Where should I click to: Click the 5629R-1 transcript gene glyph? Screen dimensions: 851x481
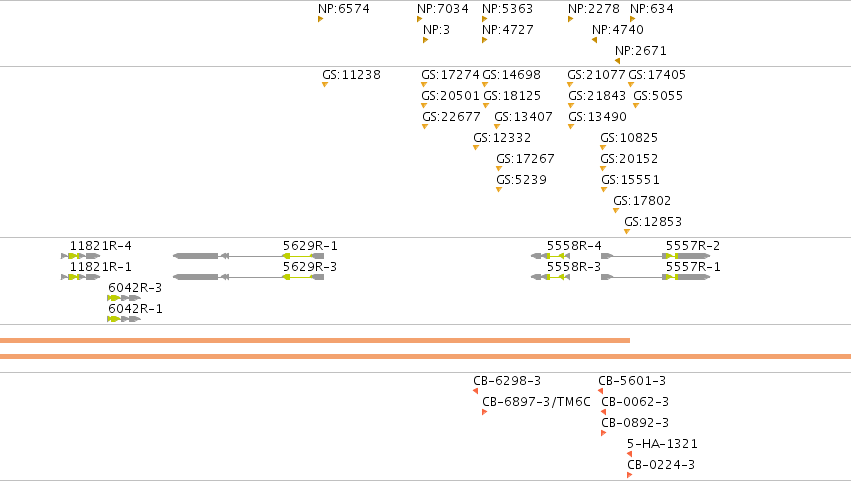pyautogui.click(x=249, y=256)
